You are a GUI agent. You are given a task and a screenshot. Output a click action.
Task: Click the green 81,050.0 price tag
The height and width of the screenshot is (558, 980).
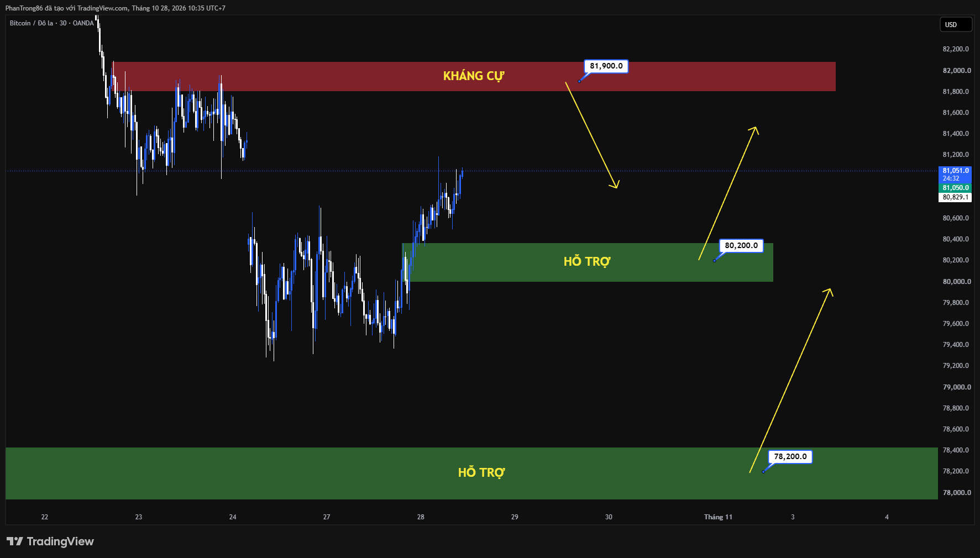955,188
